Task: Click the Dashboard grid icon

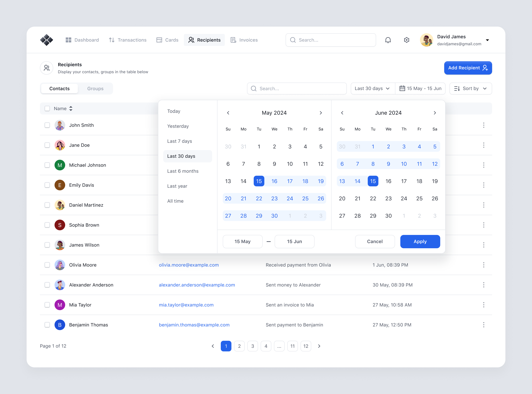Action: pos(68,40)
